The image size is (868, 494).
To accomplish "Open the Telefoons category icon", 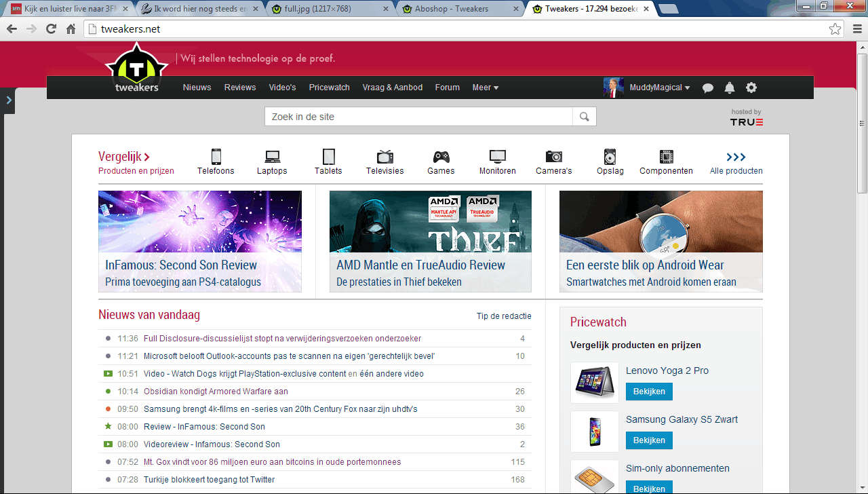I will pos(216,157).
